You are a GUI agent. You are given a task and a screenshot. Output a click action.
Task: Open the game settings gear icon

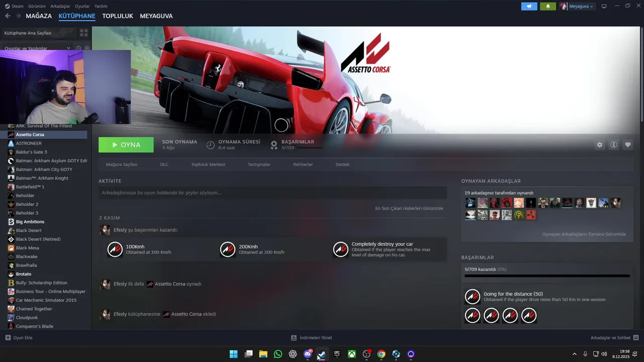pyautogui.click(x=600, y=145)
